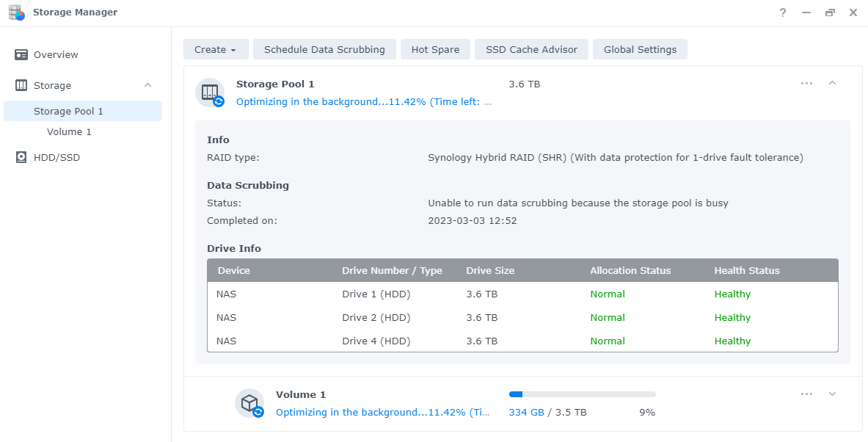Open the Create dropdown

216,49
